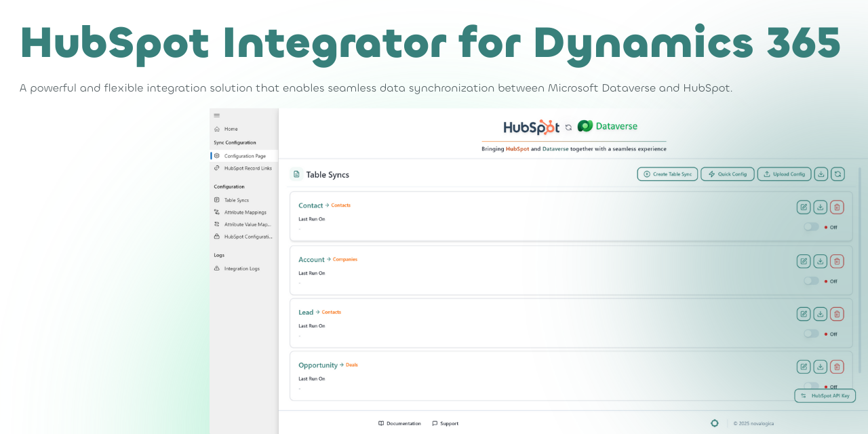Download the Opportunity table sync config
This screenshot has width=868, height=434.
[821, 367]
